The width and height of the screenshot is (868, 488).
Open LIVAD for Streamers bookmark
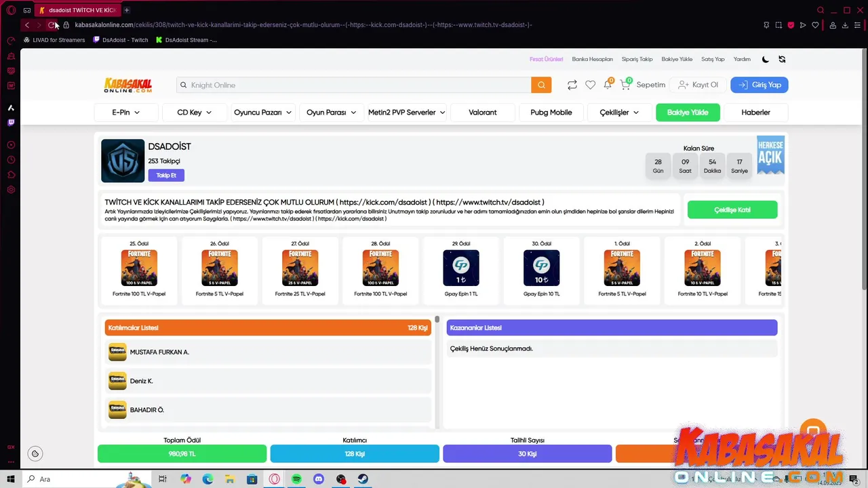click(x=54, y=40)
